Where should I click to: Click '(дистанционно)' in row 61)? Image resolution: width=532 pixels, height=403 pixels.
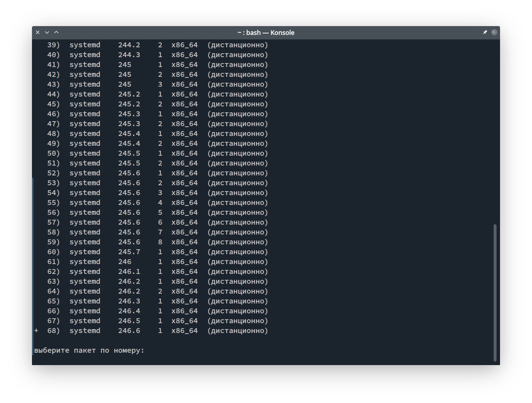238,262
